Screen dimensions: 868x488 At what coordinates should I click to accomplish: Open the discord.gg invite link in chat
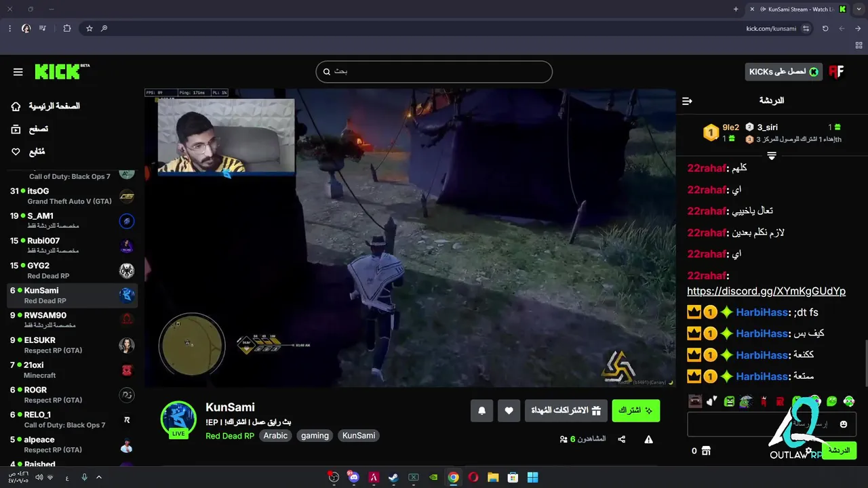(766, 291)
